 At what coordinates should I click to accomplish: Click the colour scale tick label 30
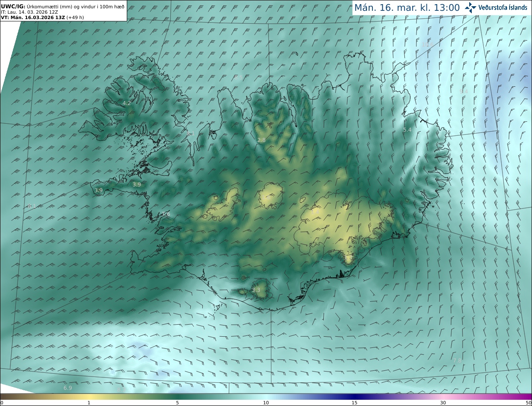(x=443, y=403)
